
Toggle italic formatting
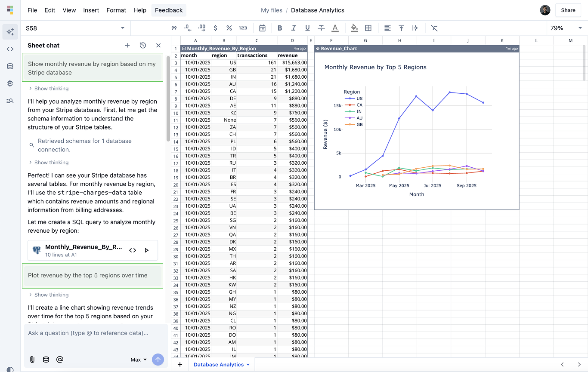pyautogui.click(x=294, y=28)
